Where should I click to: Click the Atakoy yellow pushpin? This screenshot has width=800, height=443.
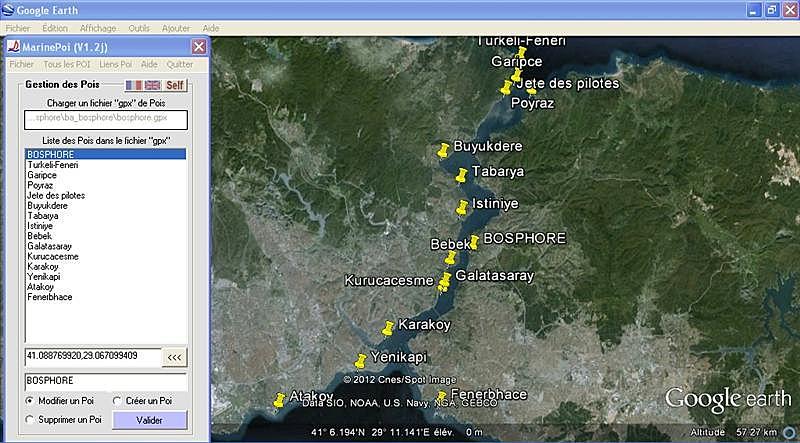tap(279, 400)
